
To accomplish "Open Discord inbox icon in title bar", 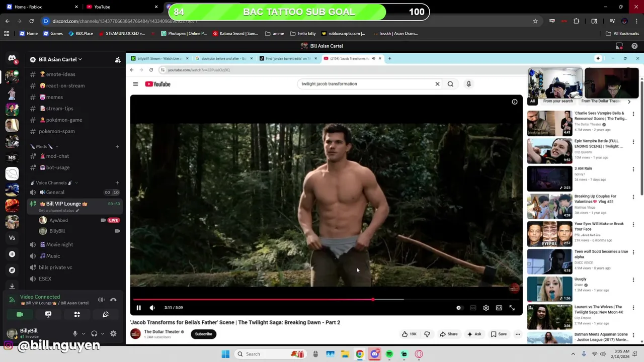I will 619,46.
